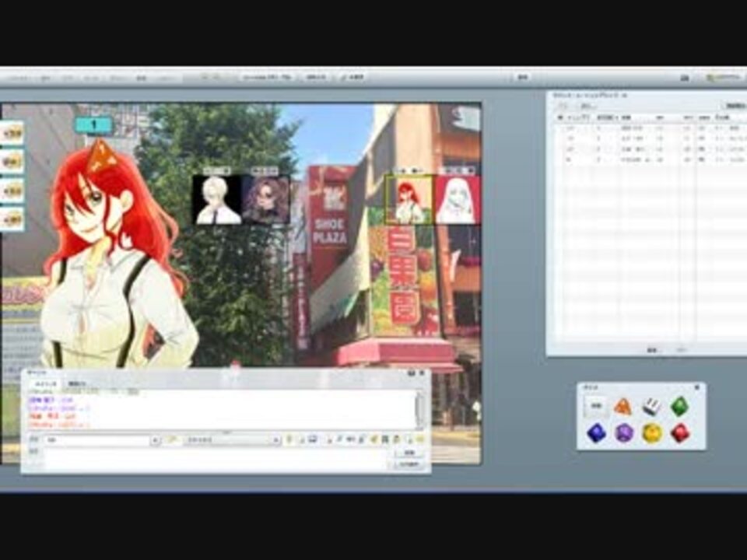This screenshot has height=560, width=747.
Task: Click the chat send button
Action: [409, 453]
